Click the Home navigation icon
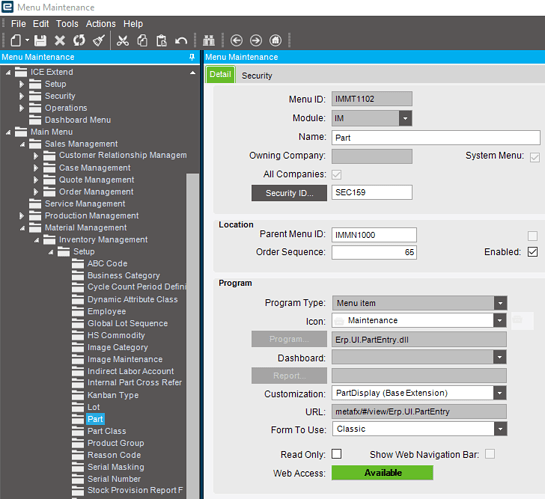The height and width of the screenshot is (499, 545). [x=275, y=41]
